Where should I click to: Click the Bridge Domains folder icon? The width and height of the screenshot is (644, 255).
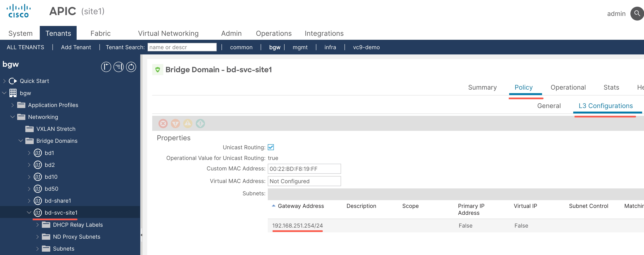(30, 141)
